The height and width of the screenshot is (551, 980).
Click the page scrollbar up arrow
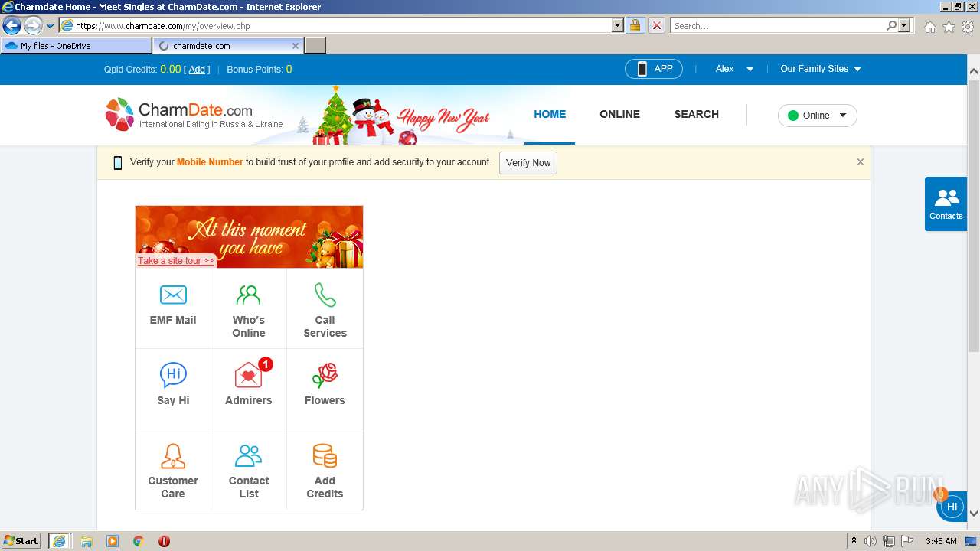point(974,71)
